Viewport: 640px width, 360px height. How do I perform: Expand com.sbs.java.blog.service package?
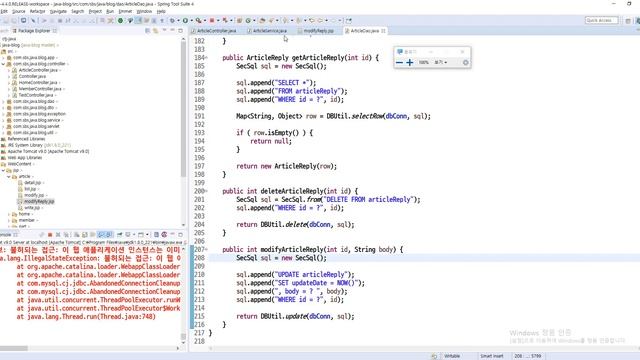3,120
